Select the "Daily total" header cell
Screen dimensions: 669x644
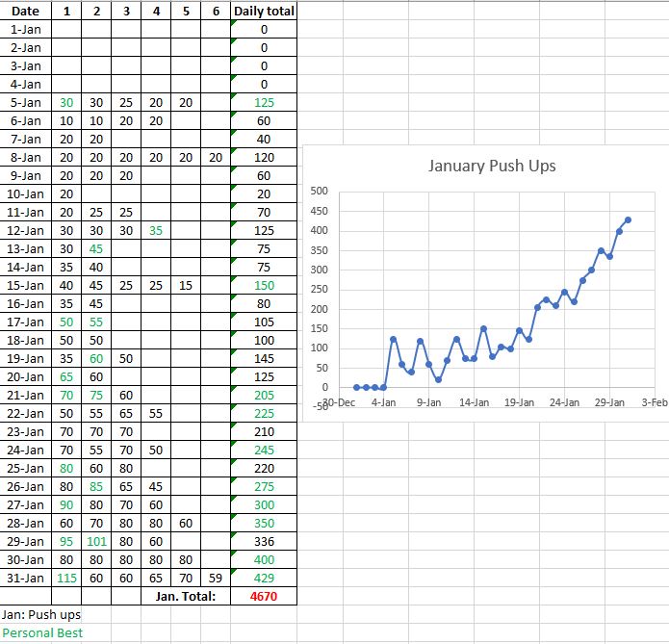[x=264, y=12]
